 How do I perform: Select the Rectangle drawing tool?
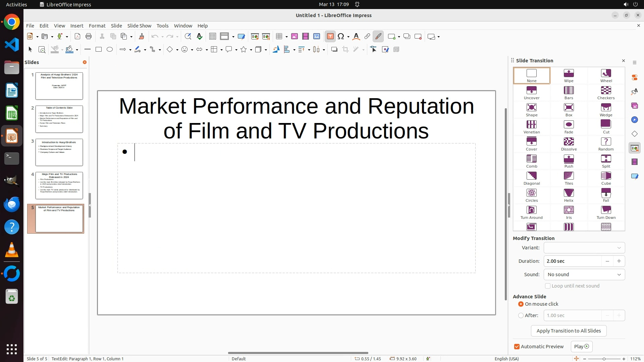coord(99,50)
